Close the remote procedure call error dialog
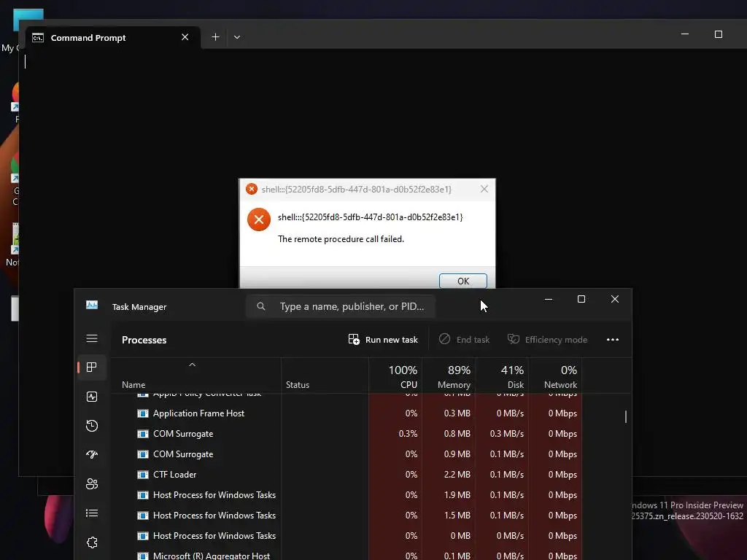Viewport: 747px width, 560px height. coord(484,189)
